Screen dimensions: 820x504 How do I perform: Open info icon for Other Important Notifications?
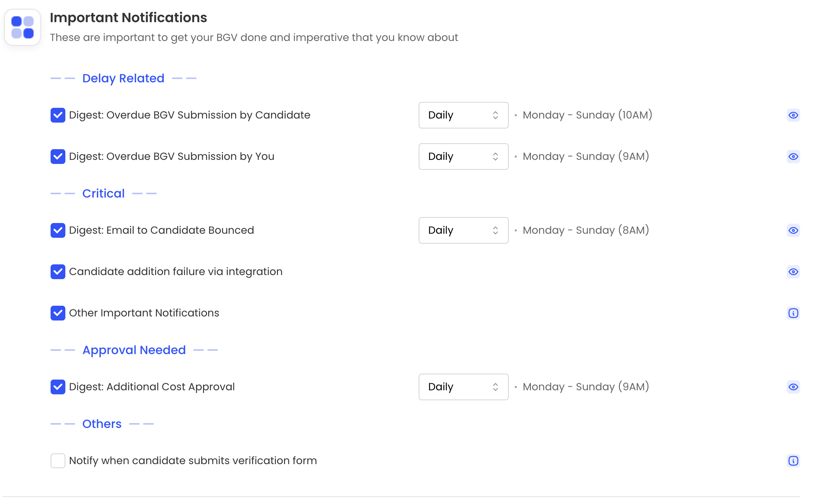tap(793, 313)
